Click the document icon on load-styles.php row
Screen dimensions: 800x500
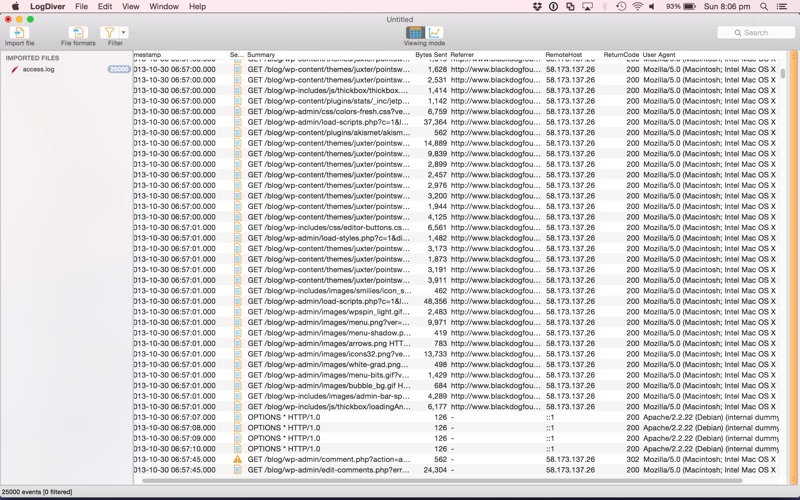(x=237, y=238)
